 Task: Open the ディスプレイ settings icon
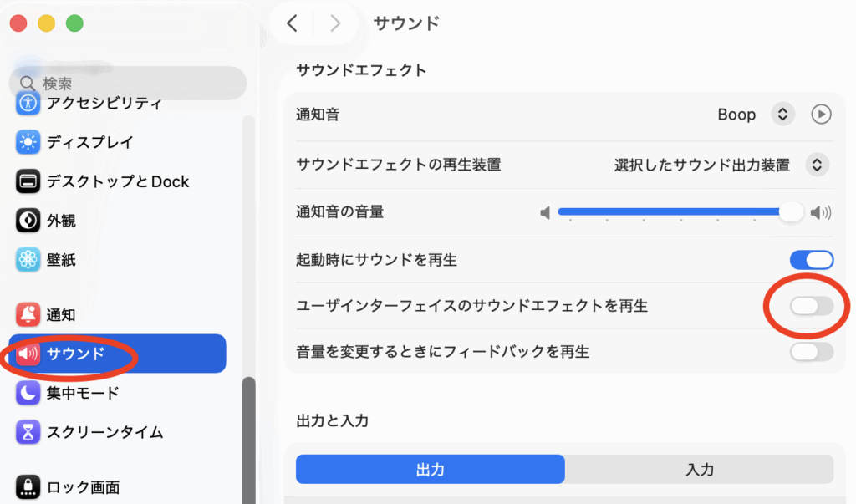(x=28, y=143)
